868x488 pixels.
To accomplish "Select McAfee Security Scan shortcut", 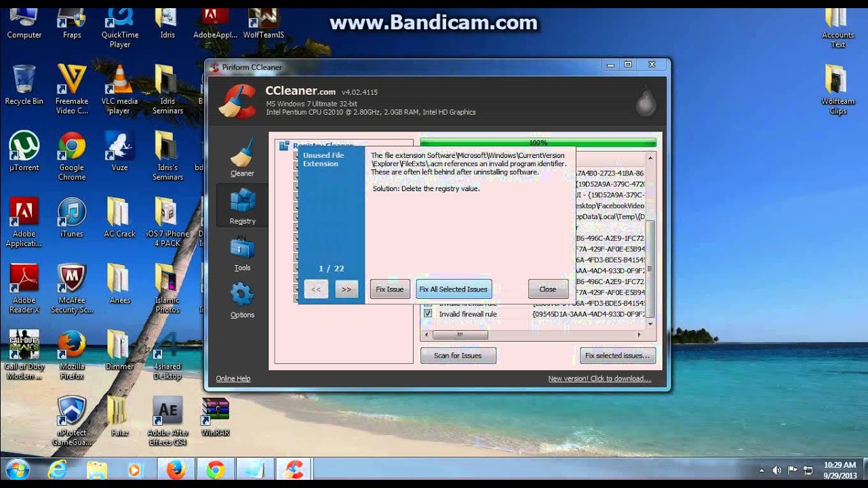I will (71, 289).
